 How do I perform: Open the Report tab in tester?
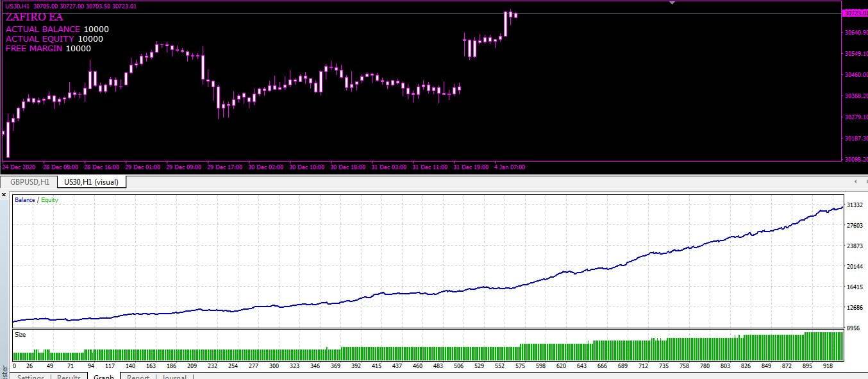pyautogui.click(x=138, y=376)
